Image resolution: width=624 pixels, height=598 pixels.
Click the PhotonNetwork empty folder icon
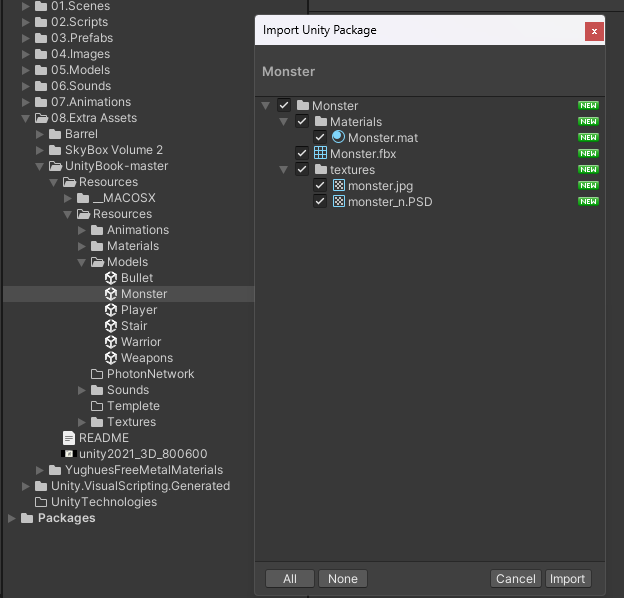97,374
